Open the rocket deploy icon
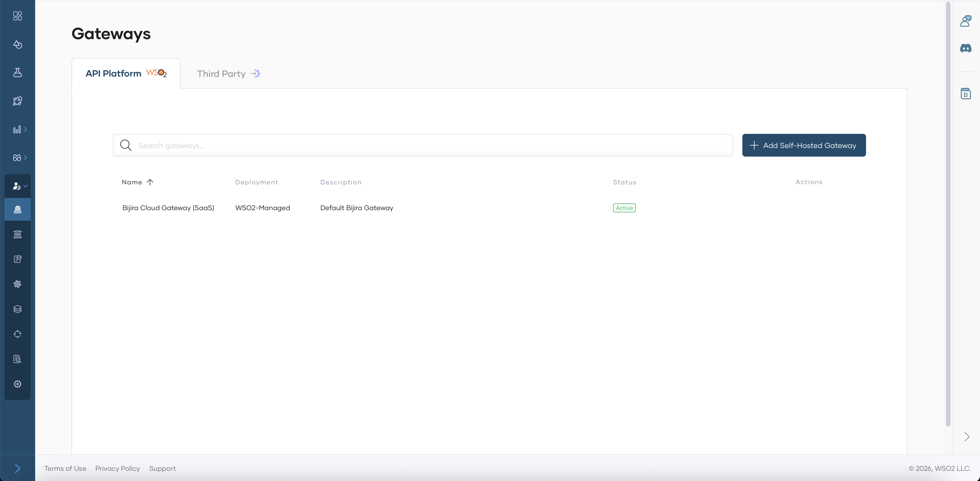Image resolution: width=980 pixels, height=481 pixels. tap(18, 101)
